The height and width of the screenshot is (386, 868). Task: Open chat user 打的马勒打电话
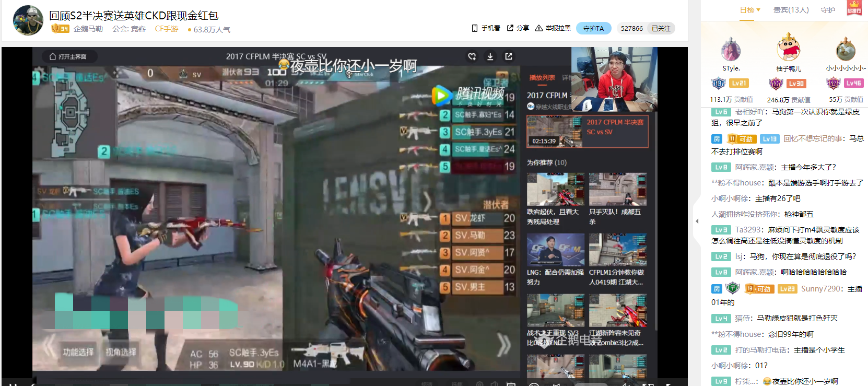pyautogui.click(x=761, y=349)
